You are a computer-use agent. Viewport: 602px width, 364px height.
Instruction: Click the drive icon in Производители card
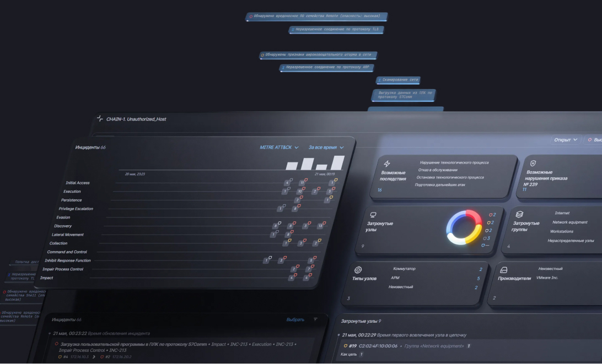click(504, 270)
